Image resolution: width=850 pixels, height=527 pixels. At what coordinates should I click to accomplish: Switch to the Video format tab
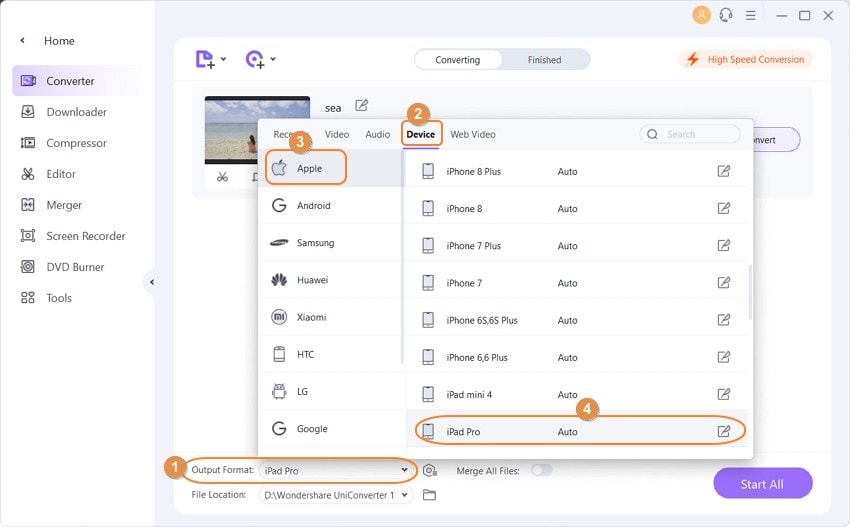(x=337, y=134)
